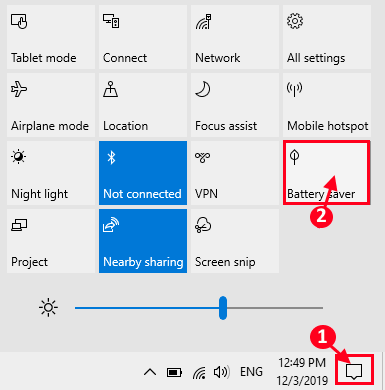Enable the Battery saver tile
This screenshot has height=390, width=385.
tap(326, 172)
